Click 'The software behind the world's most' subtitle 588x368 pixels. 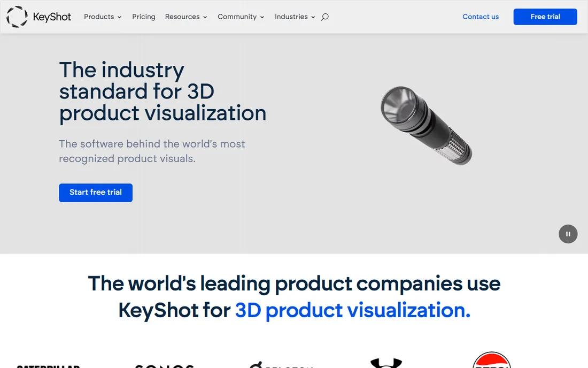click(x=152, y=144)
